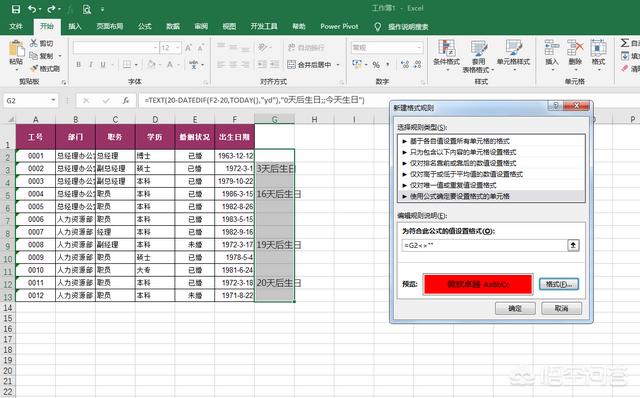
Task: Click the Cut (剪切) scissors icon
Action: click(33, 43)
